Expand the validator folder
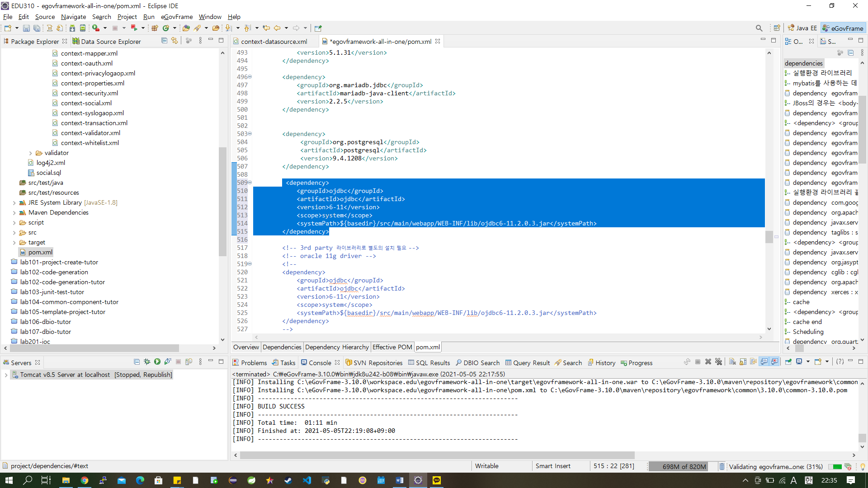This screenshot has height=488, width=868. pos(31,153)
